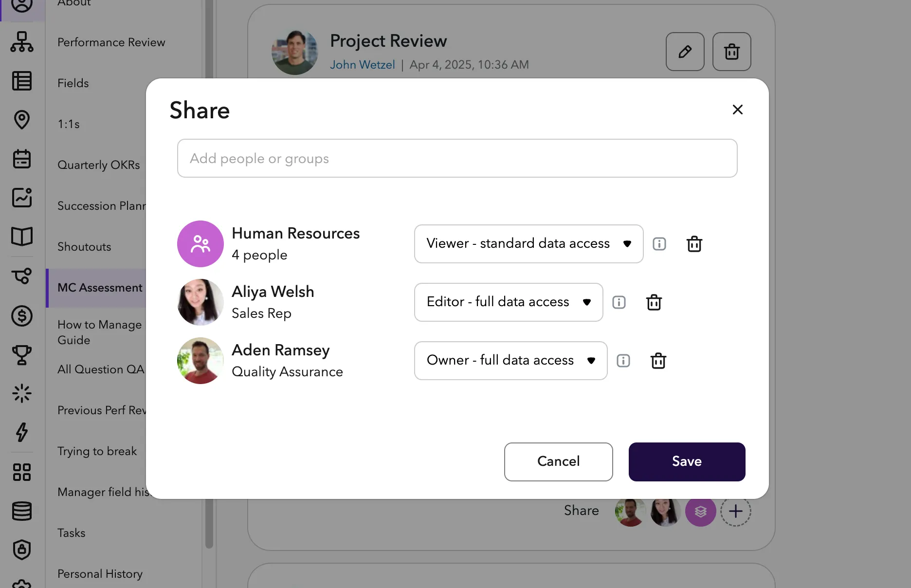Select the Personal History menu item
This screenshot has height=588, width=911.
[x=100, y=574]
